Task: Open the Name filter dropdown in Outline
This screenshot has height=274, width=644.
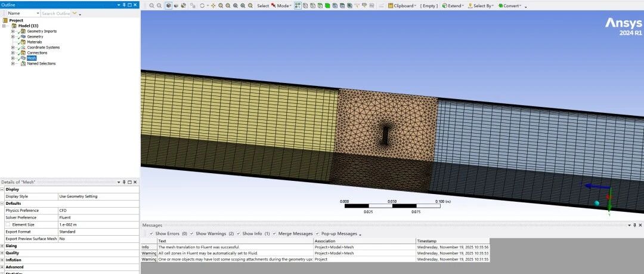Action: point(38,13)
